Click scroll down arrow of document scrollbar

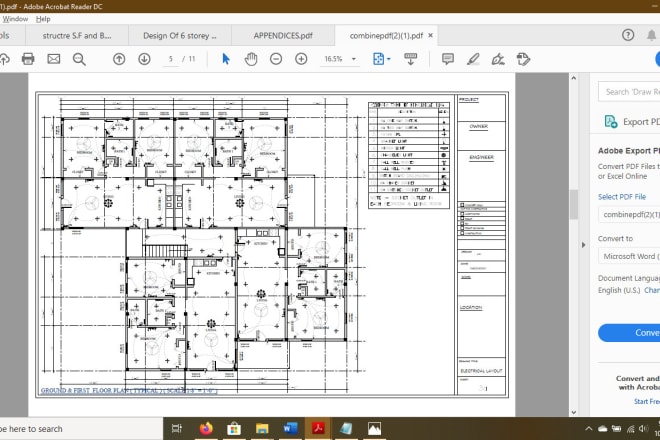point(573,412)
